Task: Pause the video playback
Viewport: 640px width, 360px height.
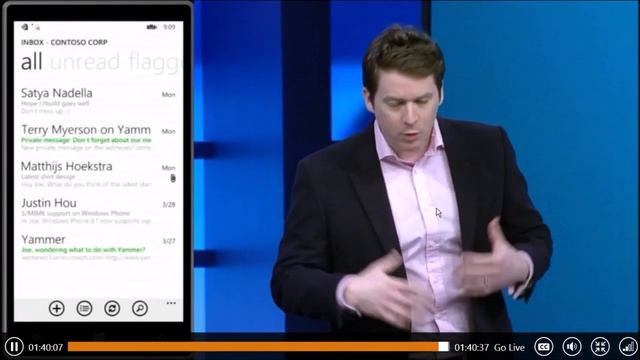Action: 14,347
